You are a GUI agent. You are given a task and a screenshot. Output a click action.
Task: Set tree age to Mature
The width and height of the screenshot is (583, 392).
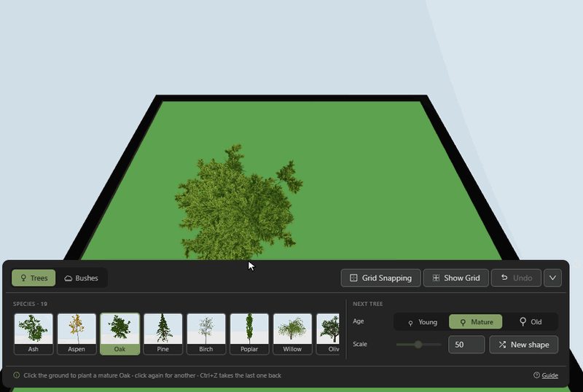coord(476,322)
